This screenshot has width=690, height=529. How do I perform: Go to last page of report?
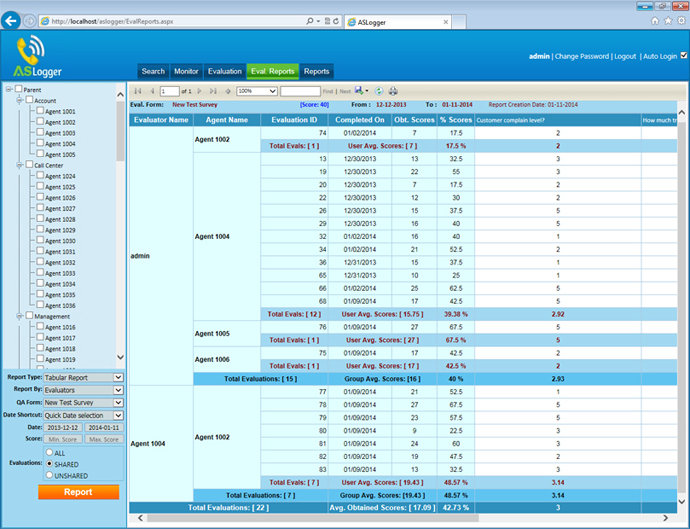click(x=214, y=91)
